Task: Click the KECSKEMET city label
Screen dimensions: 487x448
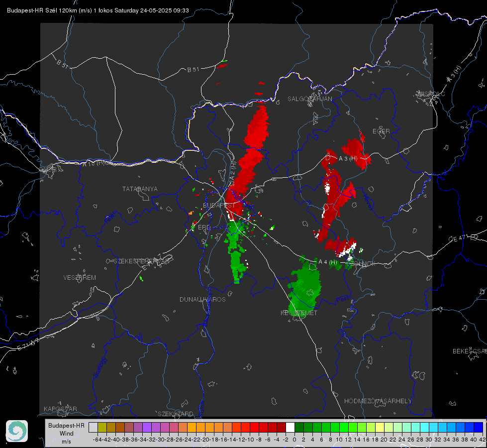Action: coord(299,313)
